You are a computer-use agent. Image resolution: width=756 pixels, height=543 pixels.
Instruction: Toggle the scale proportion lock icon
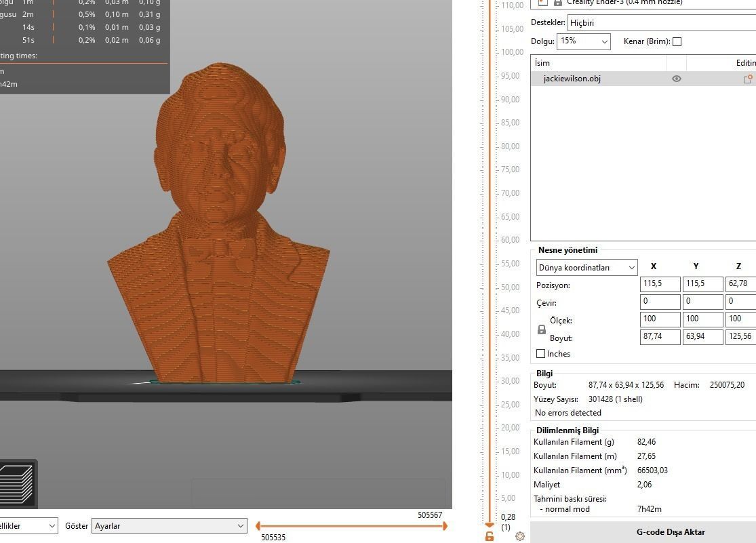click(x=542, y=329)
